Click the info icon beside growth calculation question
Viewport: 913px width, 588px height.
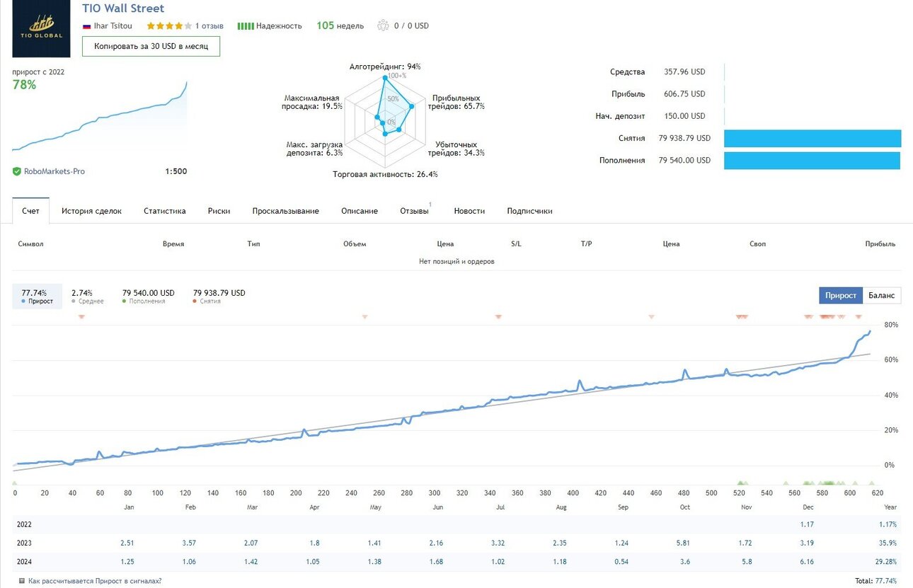[x=21, y=581]
